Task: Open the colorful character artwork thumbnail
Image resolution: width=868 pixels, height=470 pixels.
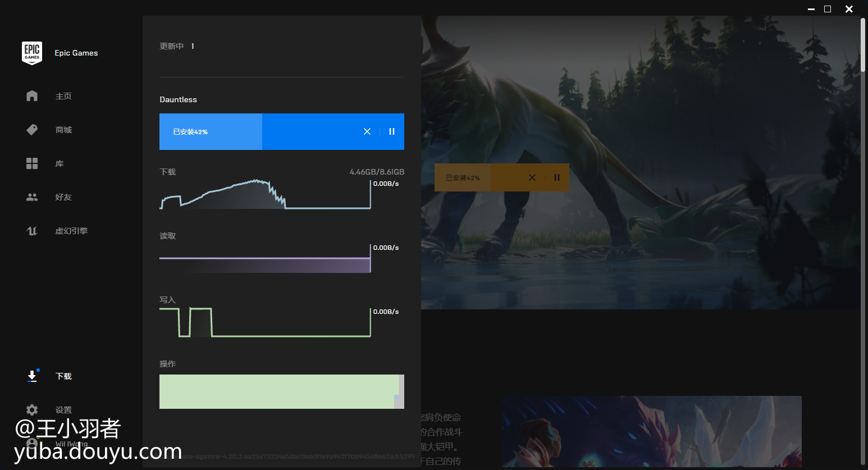Action: (x=651, y=431)
